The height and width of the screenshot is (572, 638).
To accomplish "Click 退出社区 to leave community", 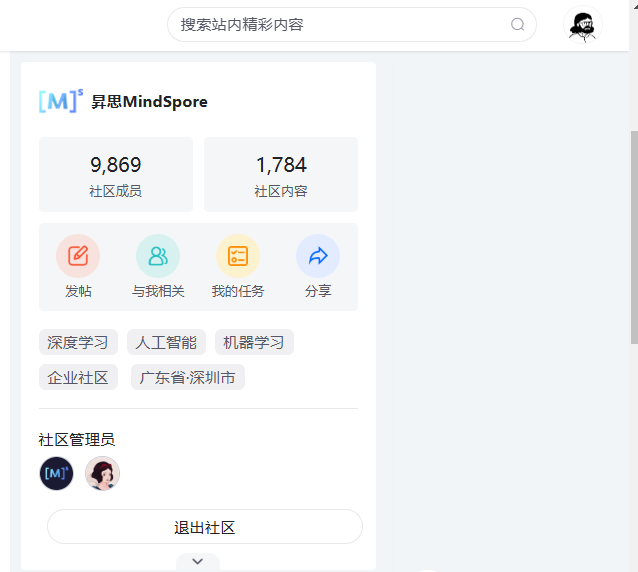I will tap(205, 527).
